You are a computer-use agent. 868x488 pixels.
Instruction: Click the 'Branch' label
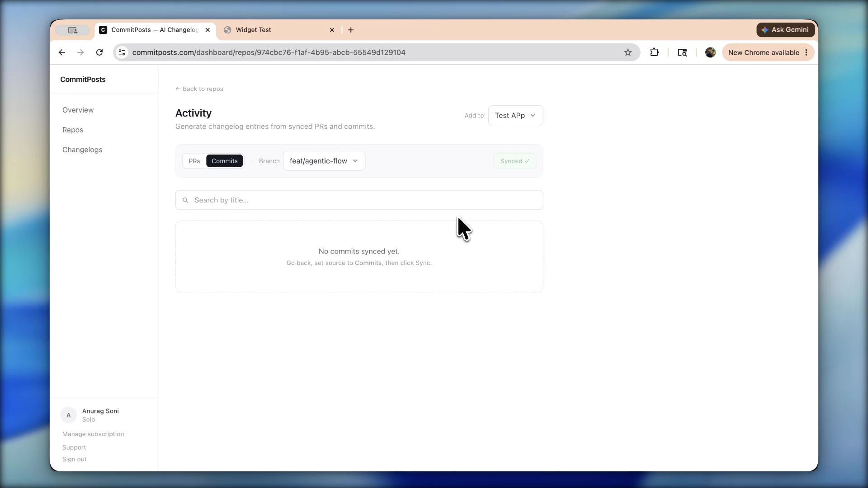tap(269, 161)
